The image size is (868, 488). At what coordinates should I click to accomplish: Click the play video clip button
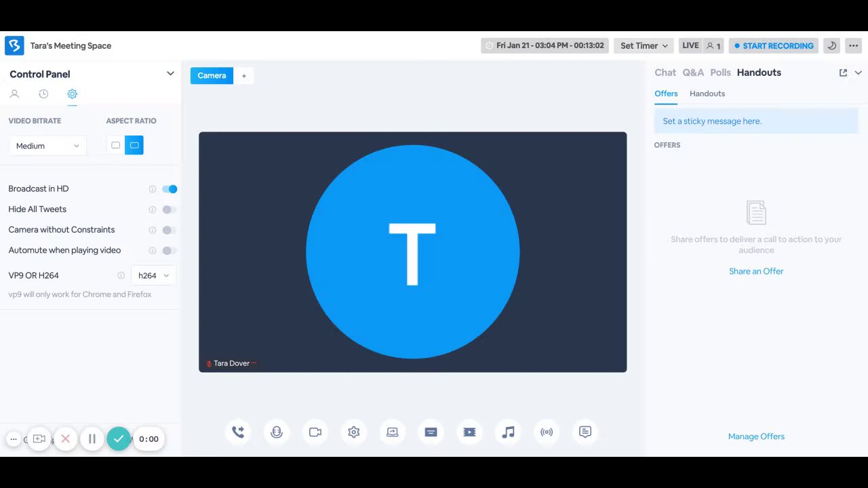[x=469, y=432]
